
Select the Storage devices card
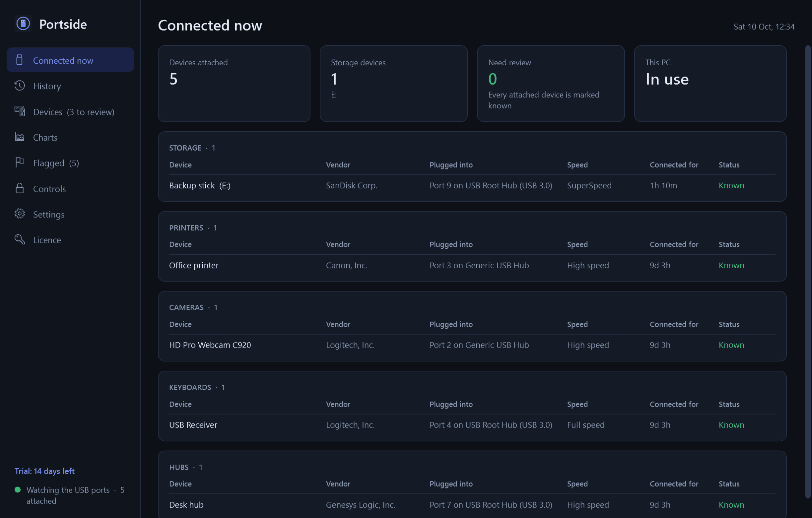[x=393, y=84]
